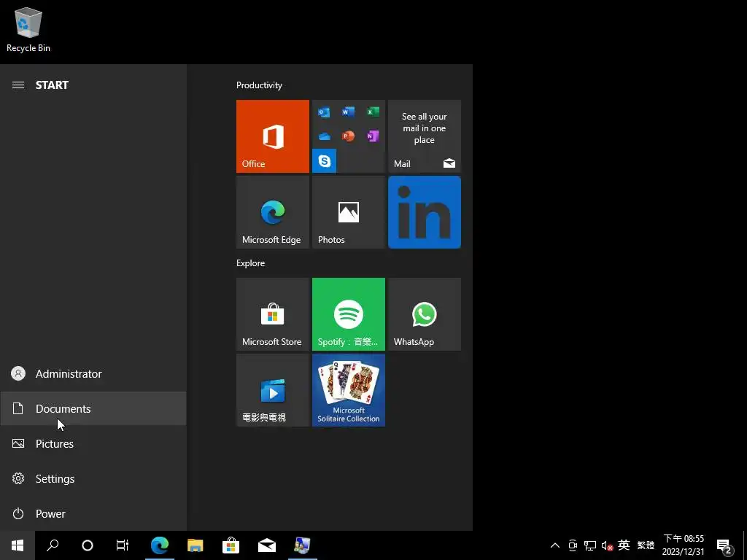Open Documents from the Start menu

coord(93,408)
